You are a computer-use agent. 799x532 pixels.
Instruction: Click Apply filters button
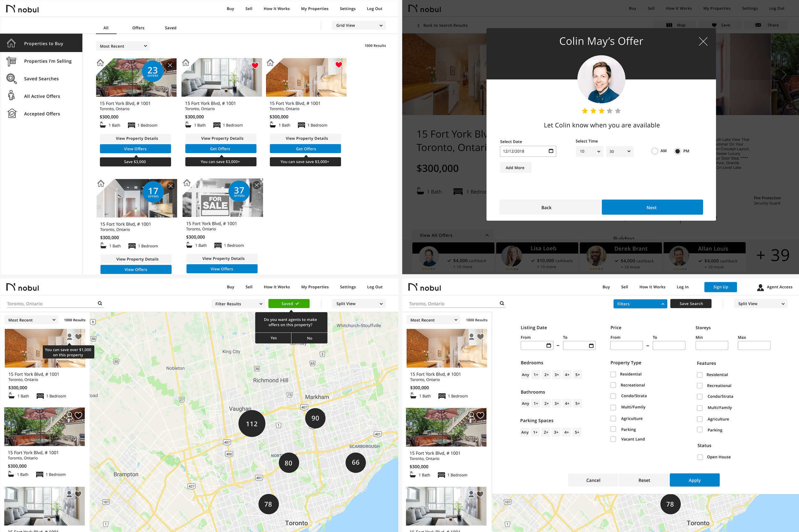click(694, 480)
